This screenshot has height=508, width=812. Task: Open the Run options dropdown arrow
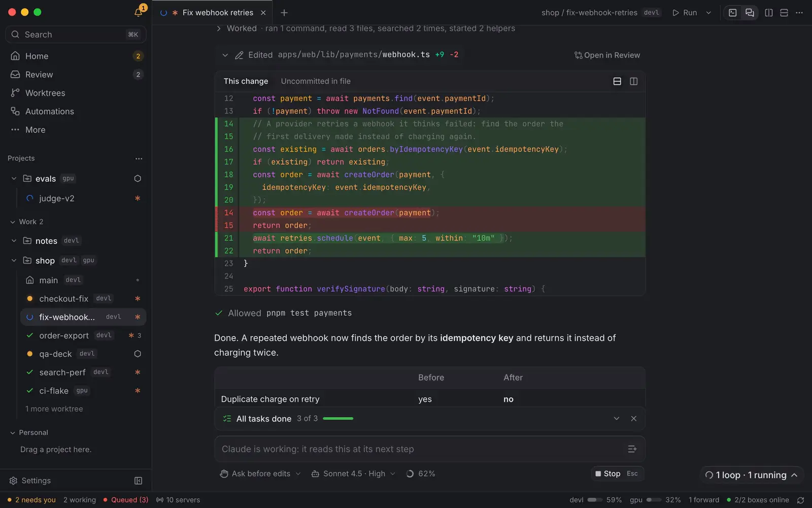coord(708,13)
